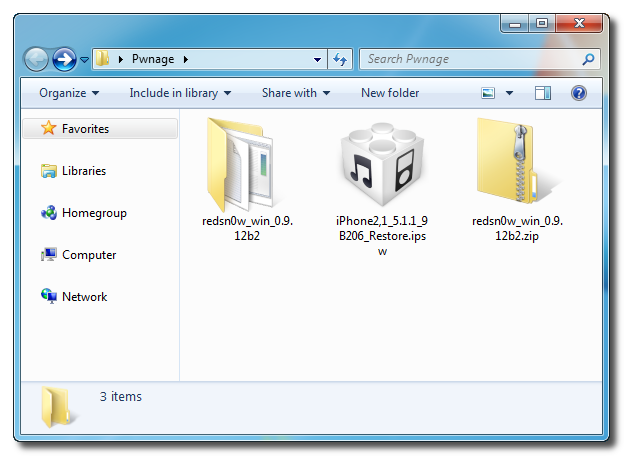Click the 3 items status text
This screenshot has width=624, height=456.
(121, 396)
